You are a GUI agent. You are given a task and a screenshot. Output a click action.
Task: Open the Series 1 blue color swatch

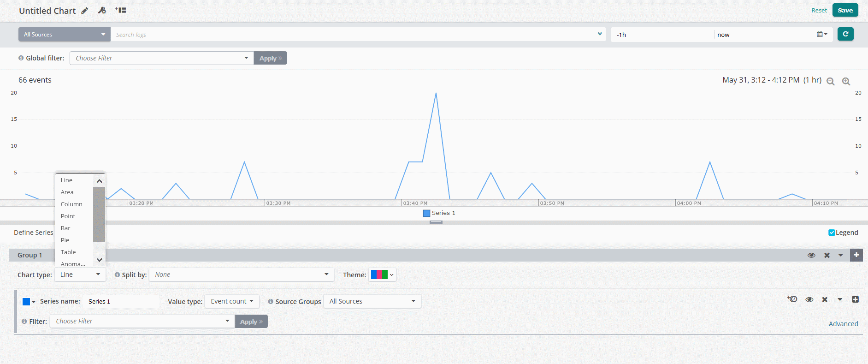pos(29,302)
